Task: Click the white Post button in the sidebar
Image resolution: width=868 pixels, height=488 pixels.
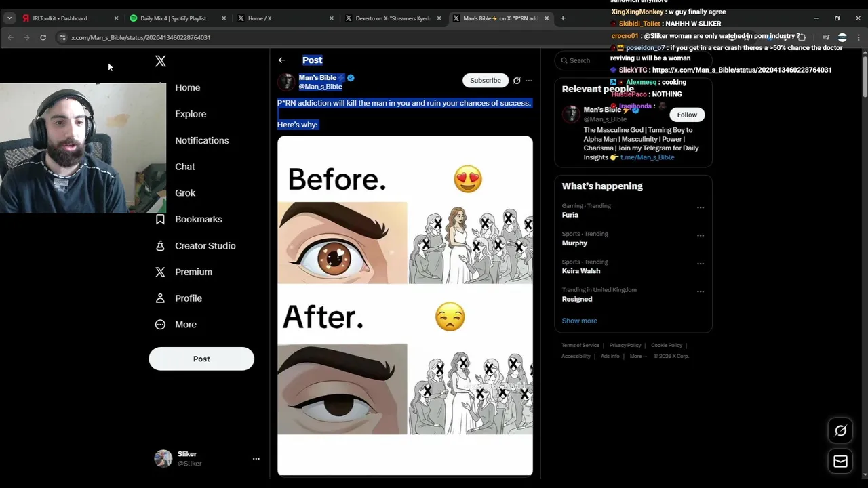Action: point(201,359)
